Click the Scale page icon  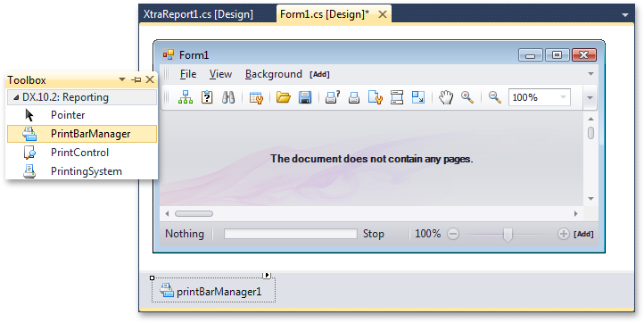click(x=418, y=97)
